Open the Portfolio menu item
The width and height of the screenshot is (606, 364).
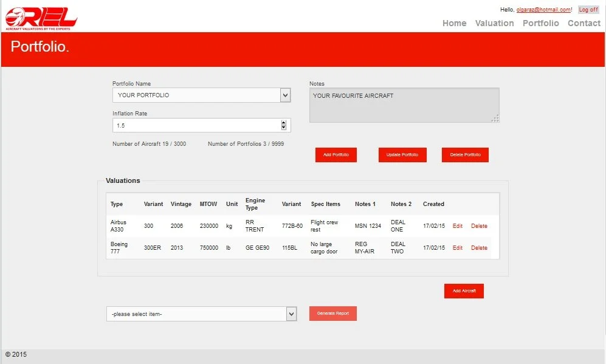click(x=541, y=23)
